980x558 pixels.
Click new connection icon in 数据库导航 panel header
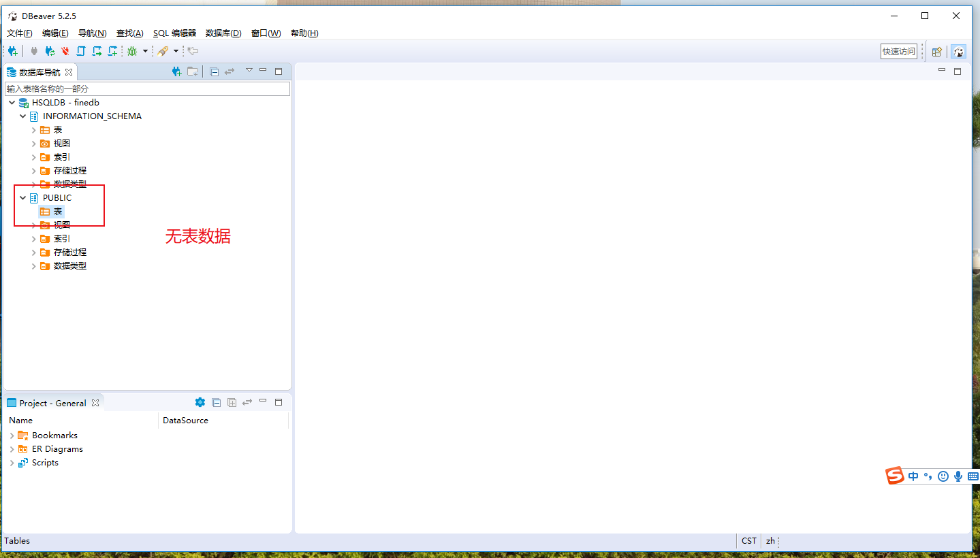pyautogui.click(x=177, y=71)
